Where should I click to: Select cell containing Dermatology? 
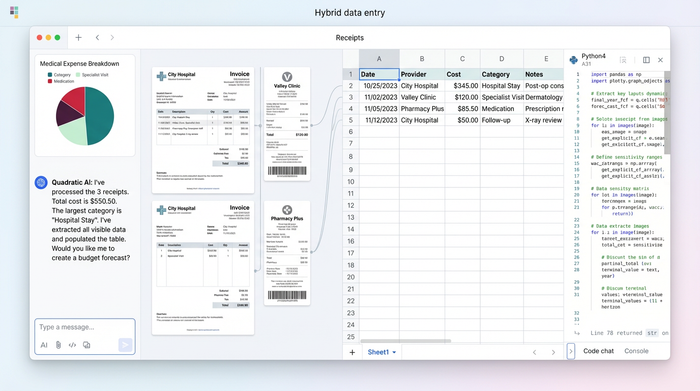pyautogui.click(x=544, y=97)
